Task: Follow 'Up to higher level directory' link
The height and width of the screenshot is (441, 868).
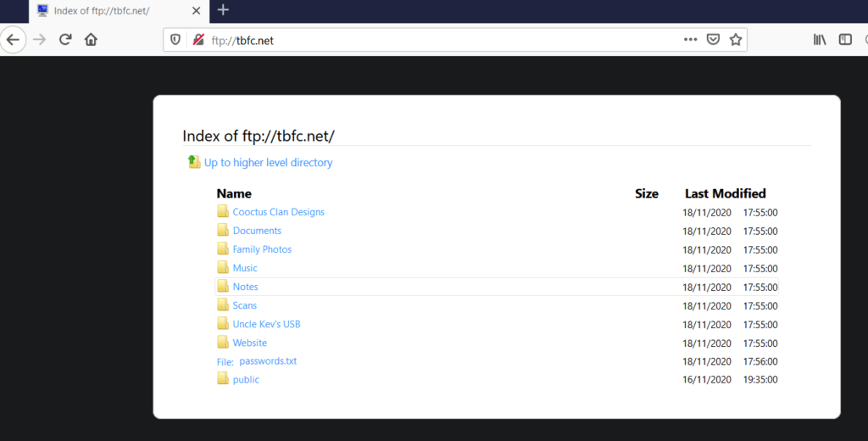Action: coord(268,163)
